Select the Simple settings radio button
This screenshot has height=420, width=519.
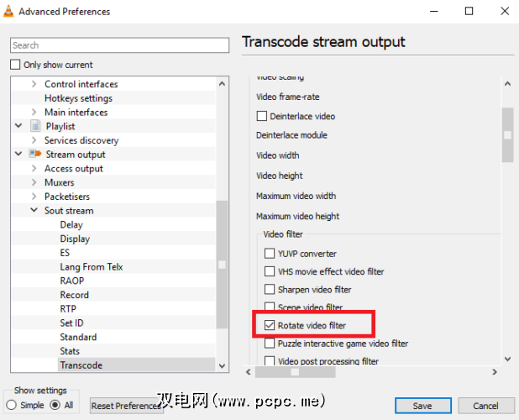point(11,405)
